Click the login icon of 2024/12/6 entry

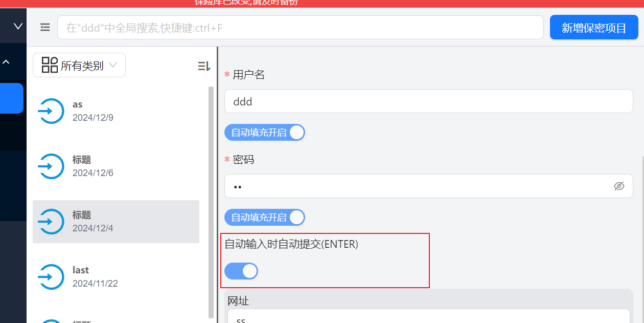51,166
